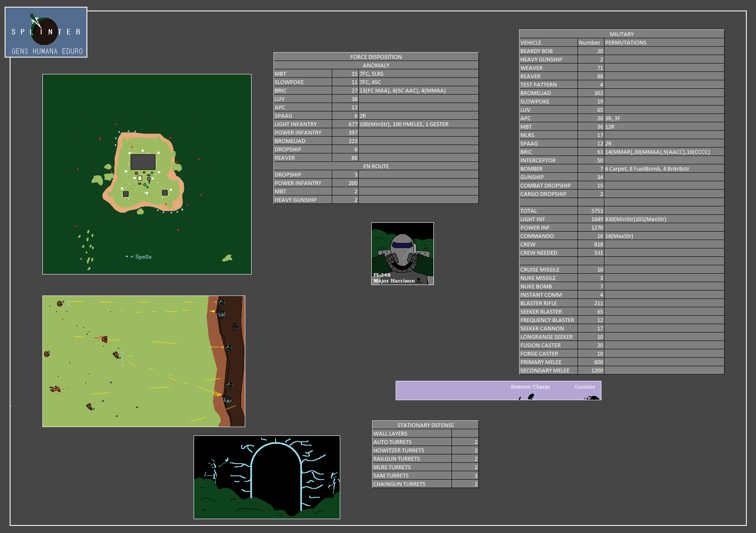Click the Splinter logo emblem
The image size is (756, 533).
click(45, 31)
